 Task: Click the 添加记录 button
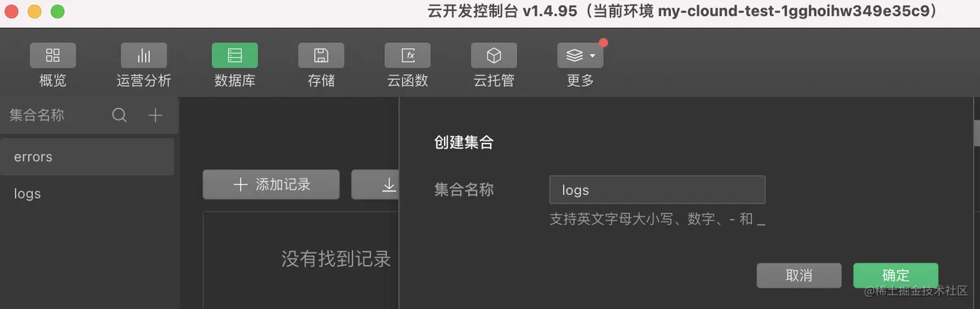coord(271,184)
